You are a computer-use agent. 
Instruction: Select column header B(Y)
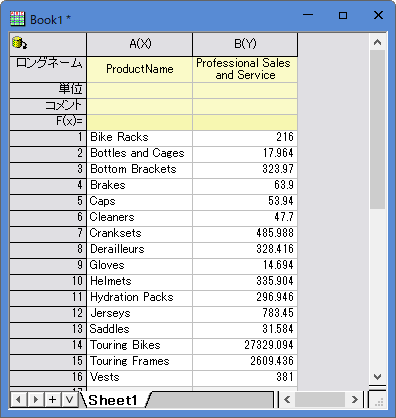(245, 44)
